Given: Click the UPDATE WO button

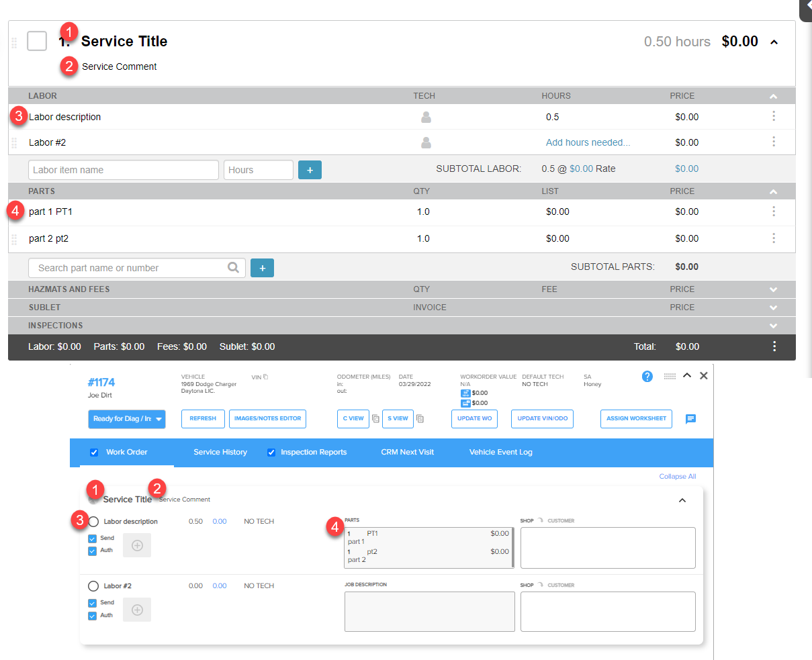Looking at the screenshot, I should 474,419.
